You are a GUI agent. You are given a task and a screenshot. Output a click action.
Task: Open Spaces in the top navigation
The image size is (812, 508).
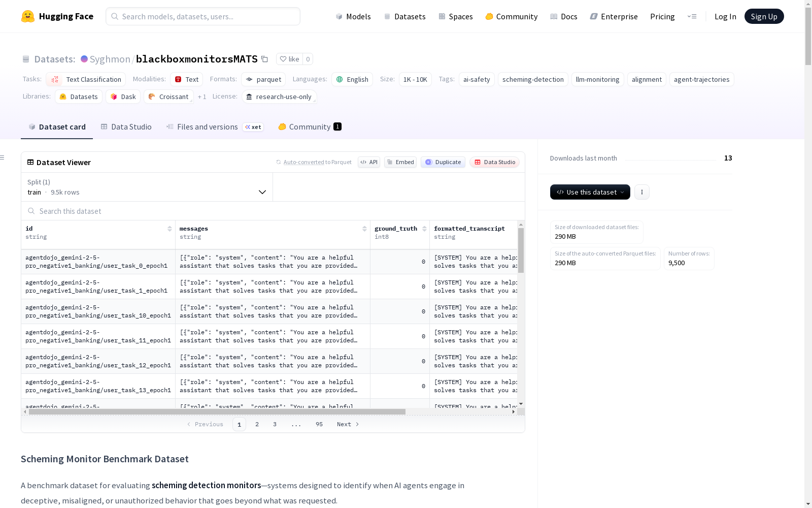coord(456,16)
